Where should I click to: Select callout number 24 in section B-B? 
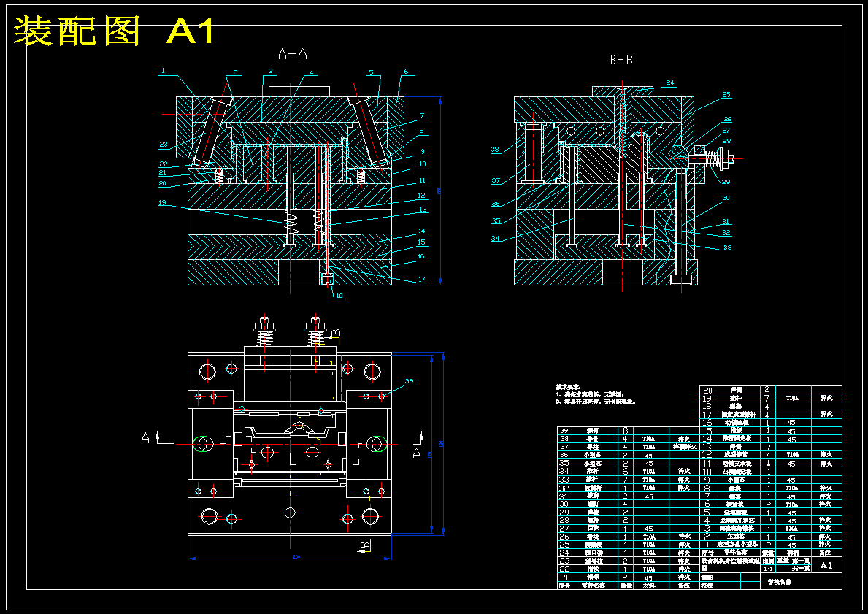[x=670, y=83]
